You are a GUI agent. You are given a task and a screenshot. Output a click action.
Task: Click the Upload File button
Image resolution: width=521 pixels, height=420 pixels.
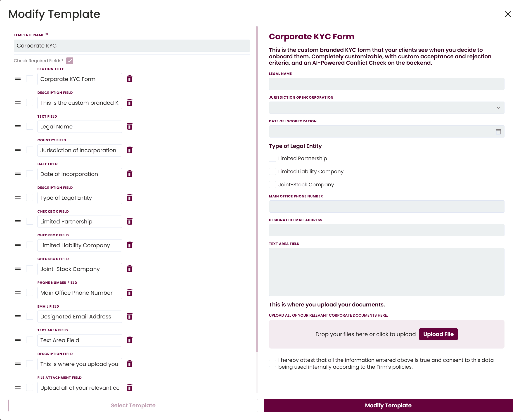tap(438, 334)
